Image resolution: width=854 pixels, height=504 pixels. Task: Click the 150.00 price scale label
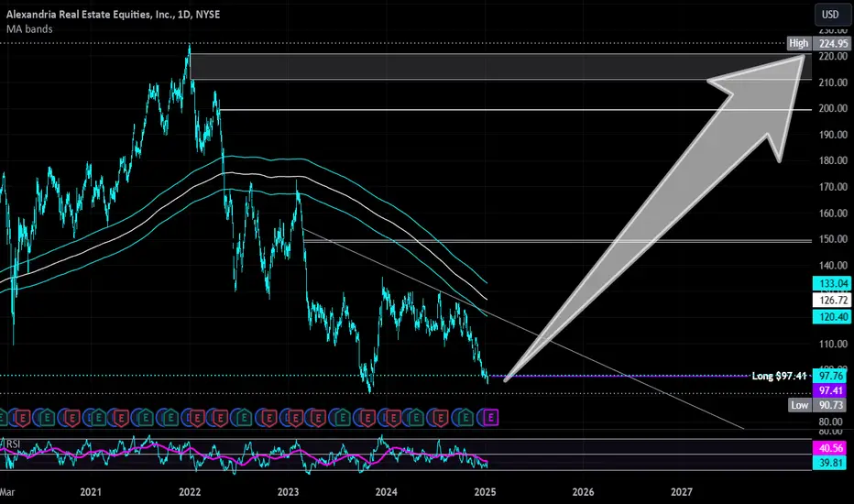[x=833, y=239]
